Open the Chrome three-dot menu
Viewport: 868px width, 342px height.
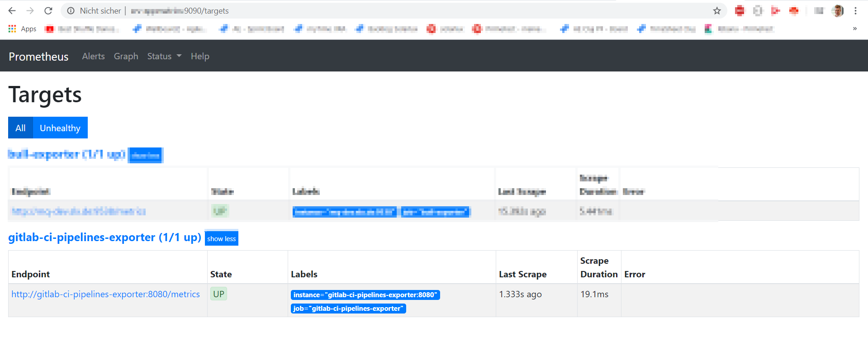pyautogui.click(x=855, y=10)
